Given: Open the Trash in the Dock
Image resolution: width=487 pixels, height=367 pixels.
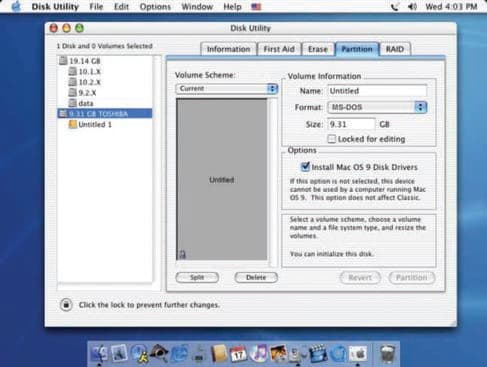Looking at the screenshot, I should click(x=388, y=353).
